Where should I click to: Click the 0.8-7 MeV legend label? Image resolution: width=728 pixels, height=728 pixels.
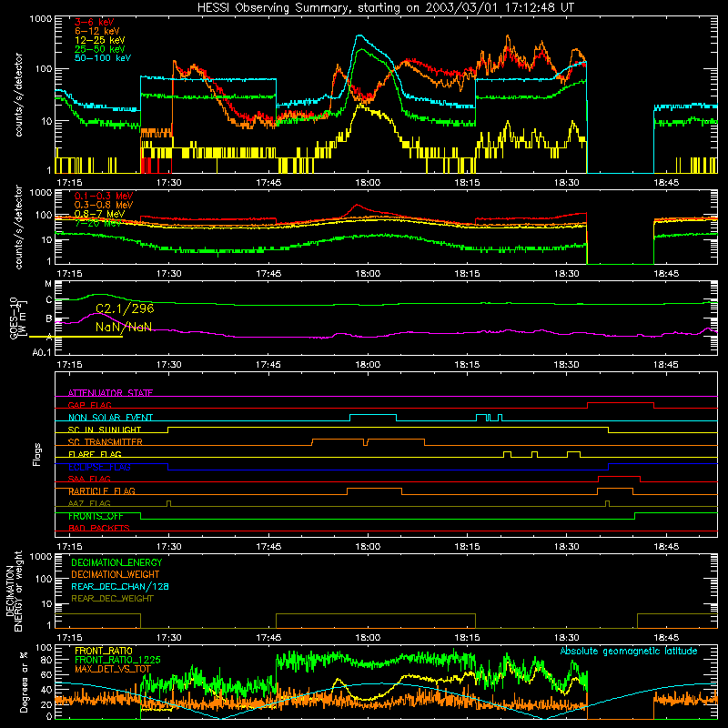99,214
